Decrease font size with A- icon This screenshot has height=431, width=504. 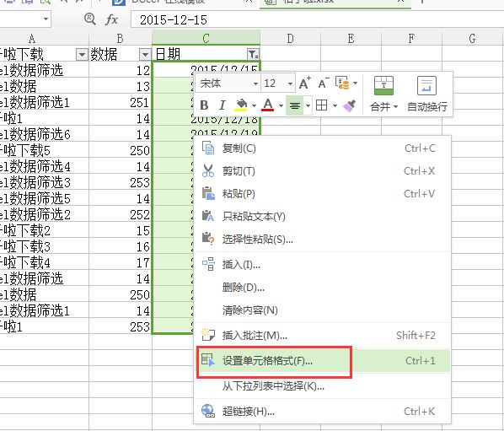coord(324,84)
